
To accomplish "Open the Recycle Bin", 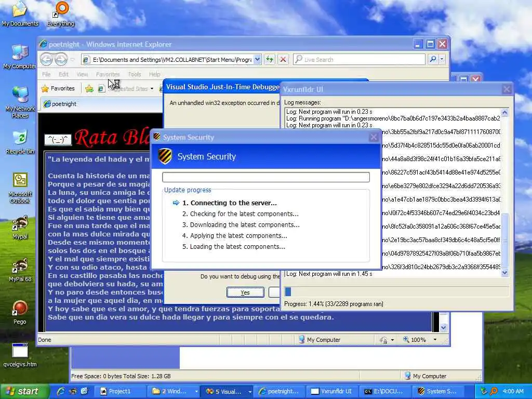I will tap(20, 142).
